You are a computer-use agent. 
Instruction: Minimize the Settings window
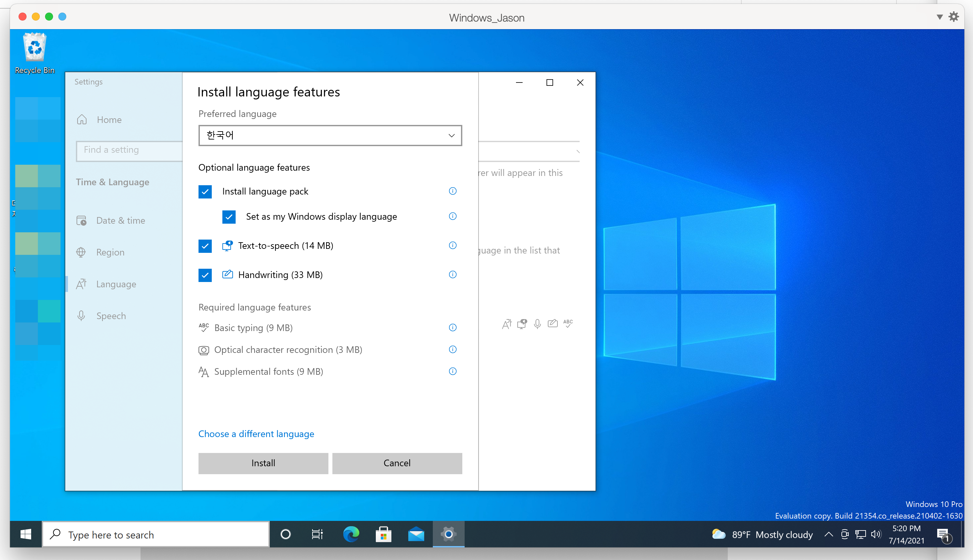(x=519, y=82)
